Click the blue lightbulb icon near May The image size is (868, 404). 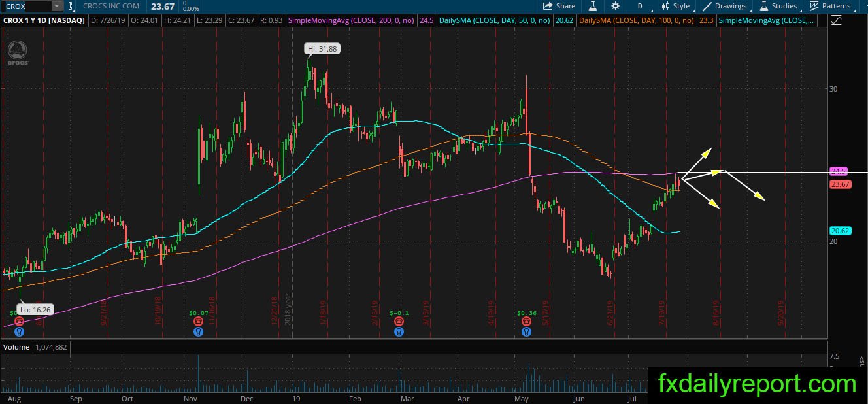pos(526,331)
